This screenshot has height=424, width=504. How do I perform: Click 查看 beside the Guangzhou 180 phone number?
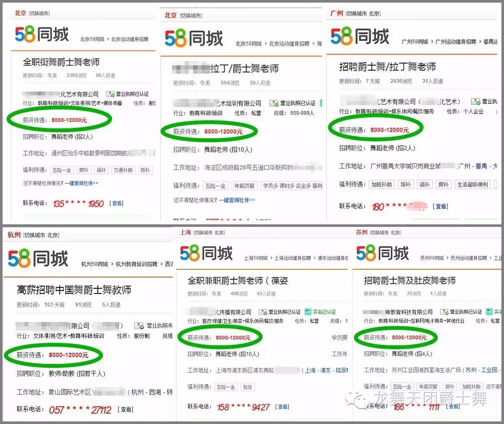point(440,206)
